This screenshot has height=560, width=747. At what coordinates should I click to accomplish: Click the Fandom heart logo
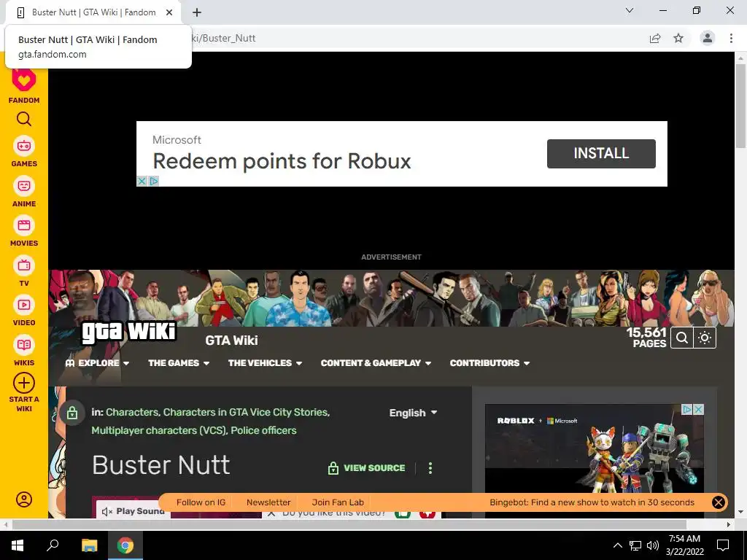coord(24,80)
